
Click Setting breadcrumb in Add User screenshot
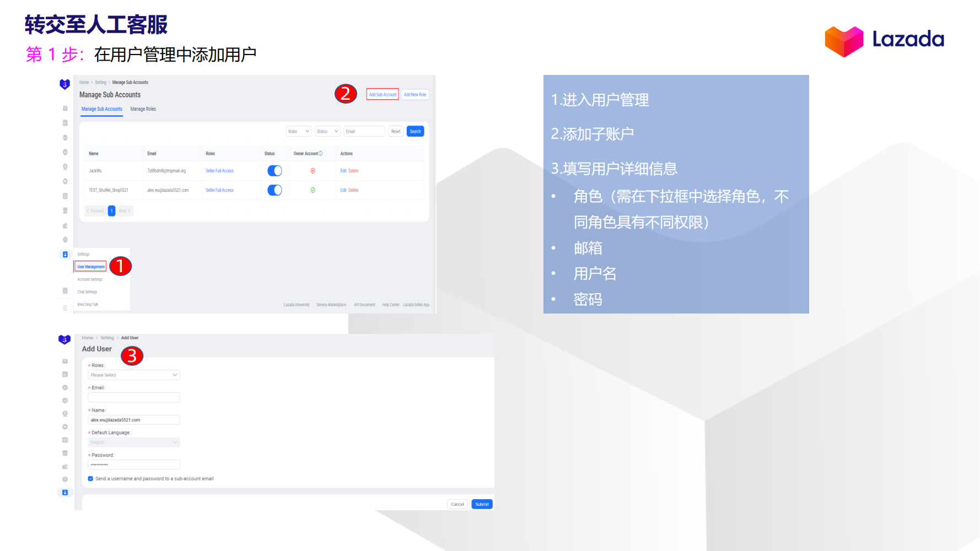tap(107, 338)
